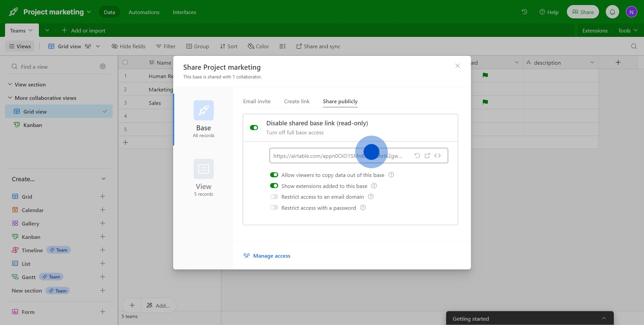The width and height of the screenshot is (644, 325).
Task: Switch to the Email invite tab
Action: pyautogui.click(x=257, y=102)
